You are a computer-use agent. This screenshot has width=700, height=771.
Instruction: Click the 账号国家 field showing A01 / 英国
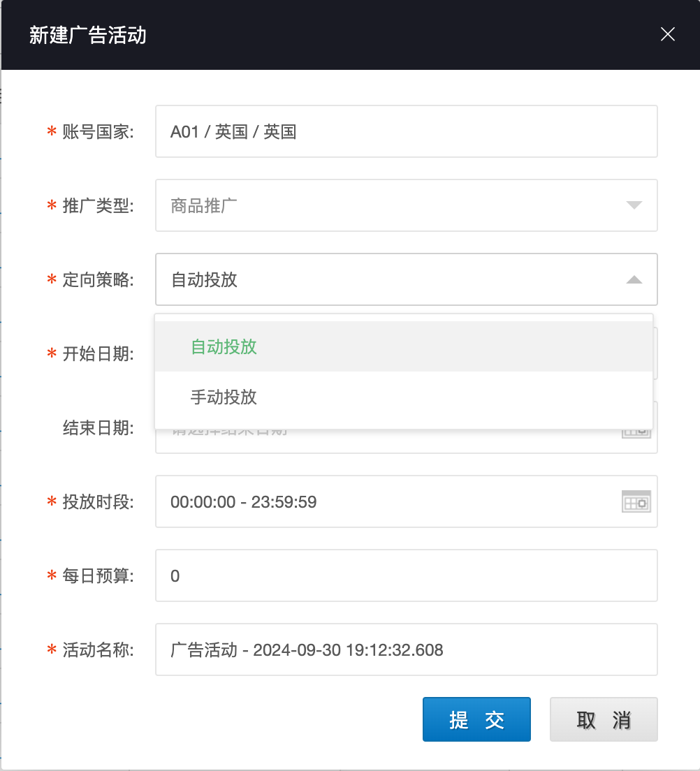pos(405,131)
